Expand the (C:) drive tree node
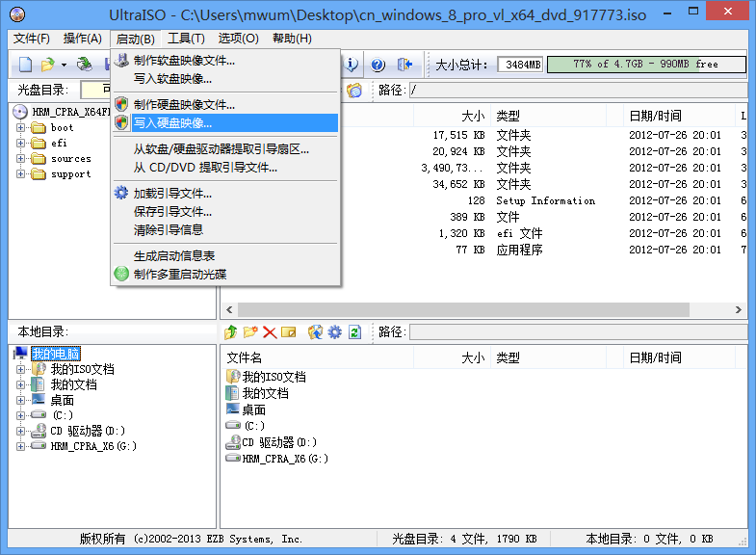 pos(20,415)
